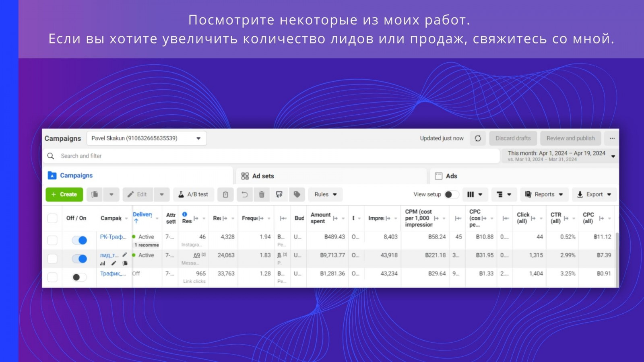Viewport: 644px width, 362px height.
Task: Click the Reach value 4,328
Action: [227, 237]
